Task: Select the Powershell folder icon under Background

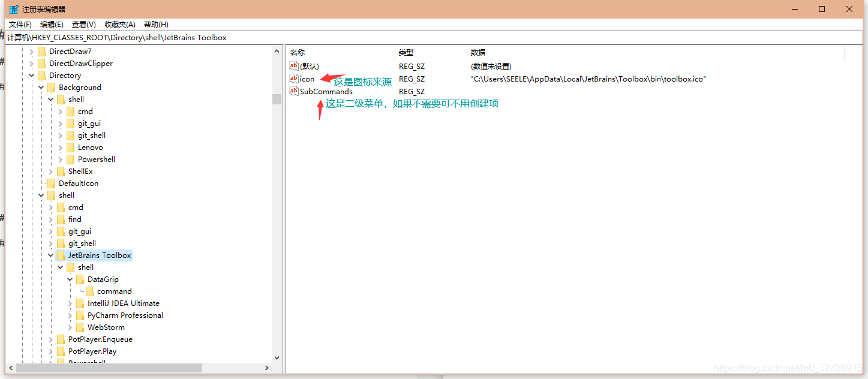Action: tap(70, 160)
